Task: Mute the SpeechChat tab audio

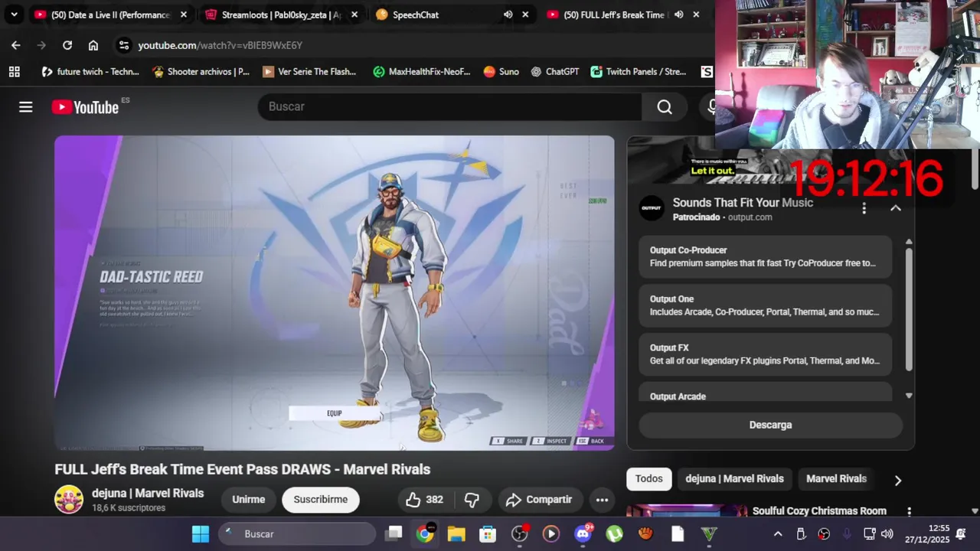Action: click(508, 15)
